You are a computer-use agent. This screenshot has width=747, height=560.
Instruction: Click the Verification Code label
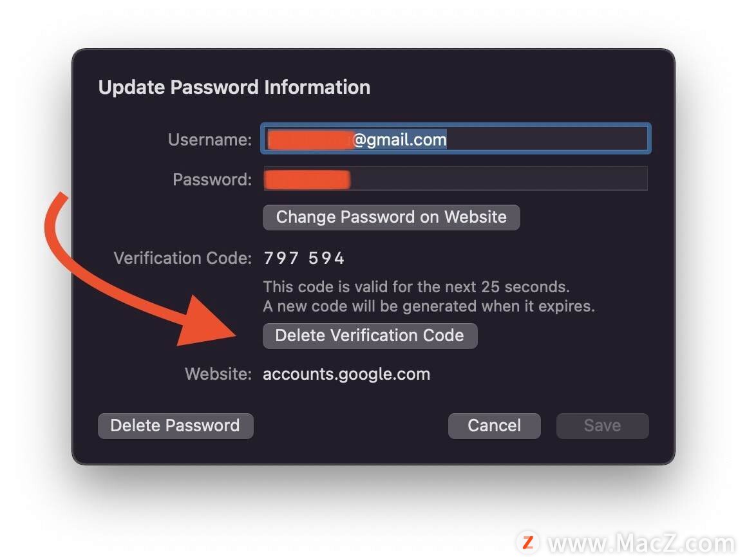(x=182, y=258)
